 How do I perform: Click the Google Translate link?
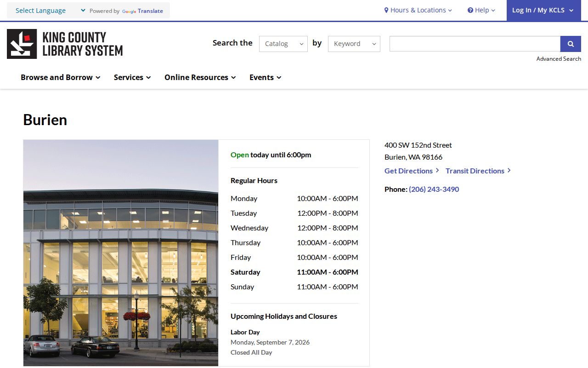tap(143, 11)
